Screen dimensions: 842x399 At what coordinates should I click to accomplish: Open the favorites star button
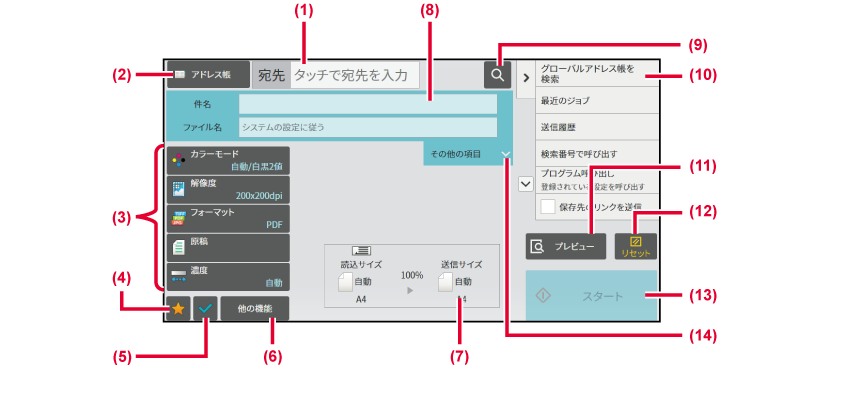(x=178, y=309)
